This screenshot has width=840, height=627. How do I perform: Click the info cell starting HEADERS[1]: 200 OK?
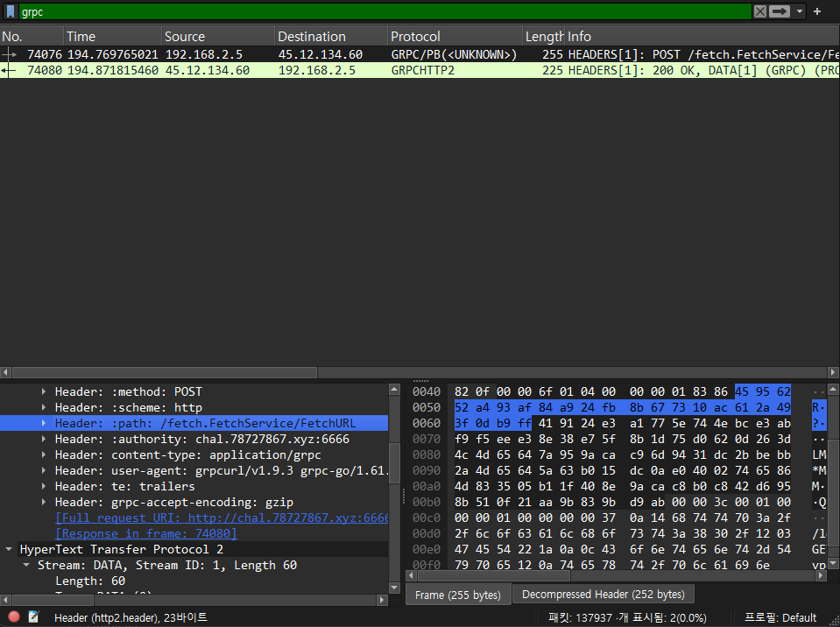[x=703, y=70]
